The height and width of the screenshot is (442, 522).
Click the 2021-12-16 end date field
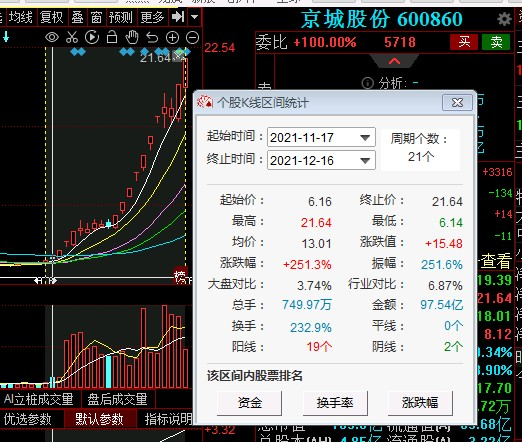point(321,160)
